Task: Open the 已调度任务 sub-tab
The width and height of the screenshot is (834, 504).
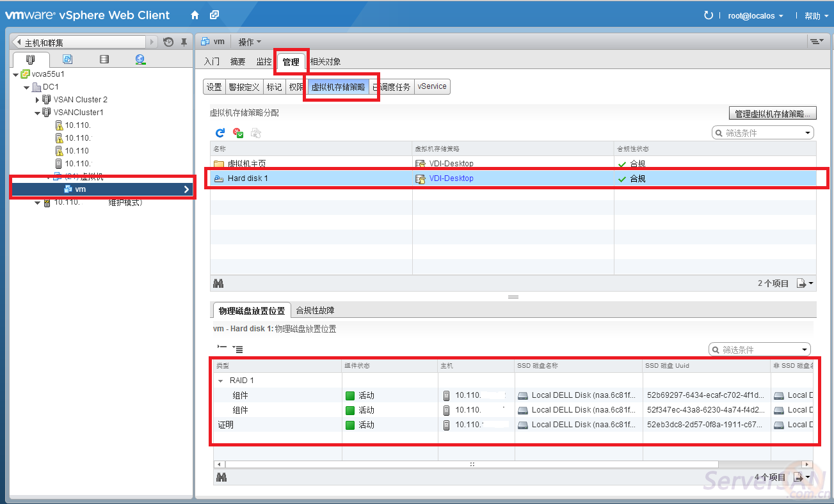Action: click(392, 87)
